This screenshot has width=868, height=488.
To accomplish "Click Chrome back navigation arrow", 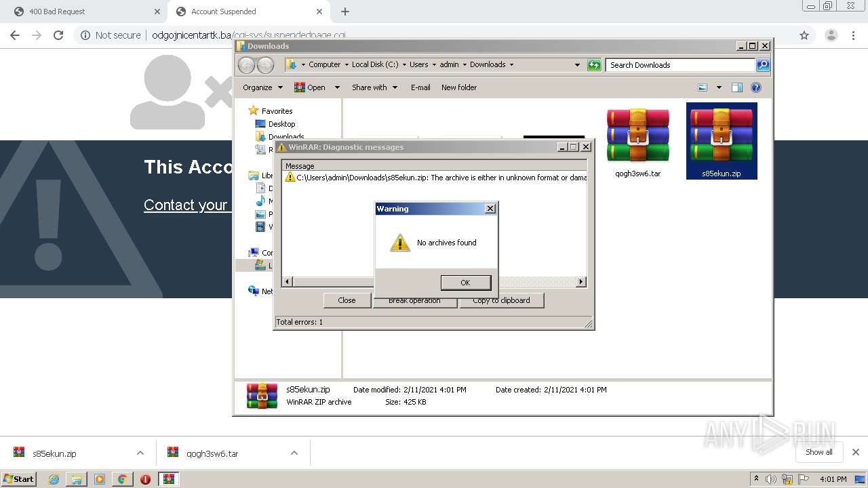I will (15, 35).
